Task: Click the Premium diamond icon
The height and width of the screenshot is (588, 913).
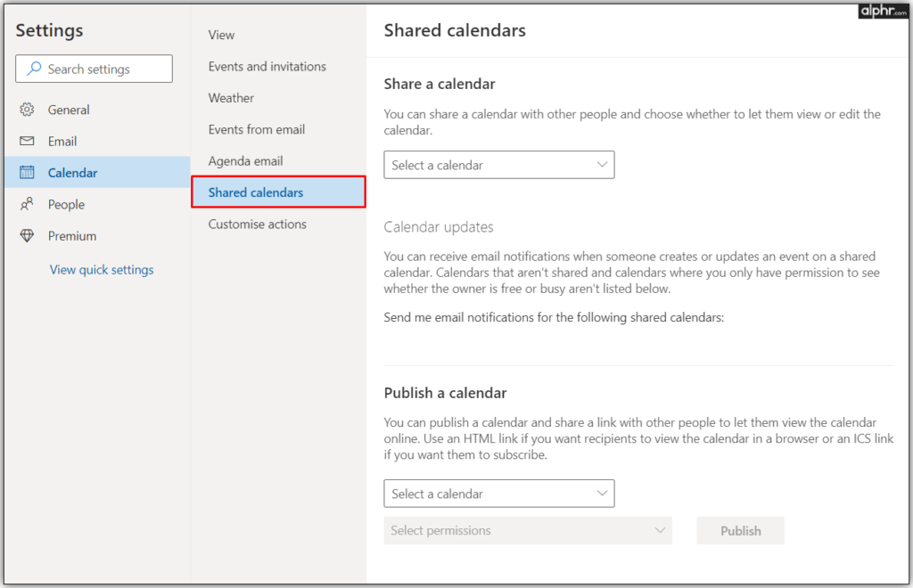Action: [x=27, y=236]
